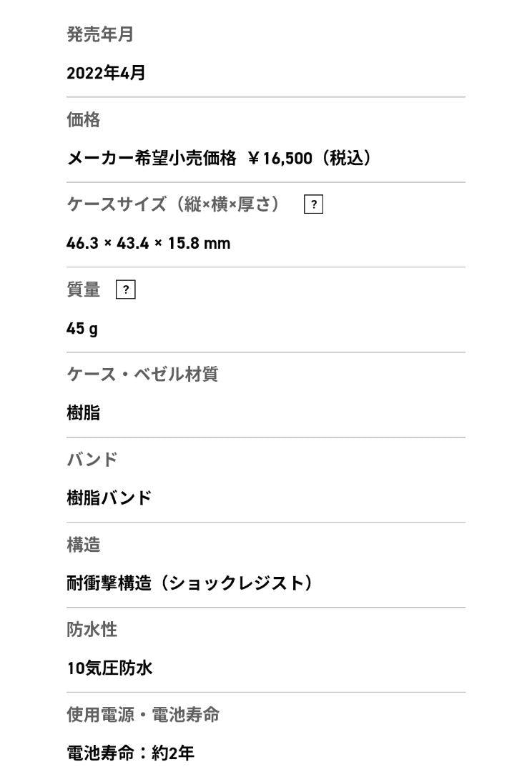
Task: Click the 使用電源・電池寿命 heading
Action: pos(143,715)
